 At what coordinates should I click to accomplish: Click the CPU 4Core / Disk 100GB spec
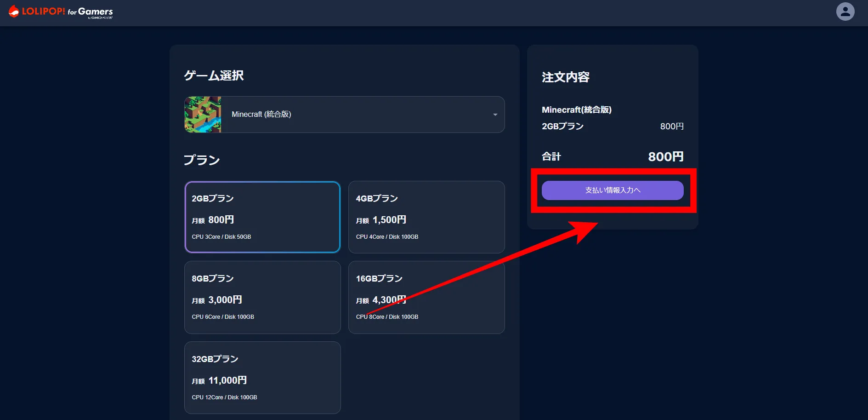click(387, 237)
